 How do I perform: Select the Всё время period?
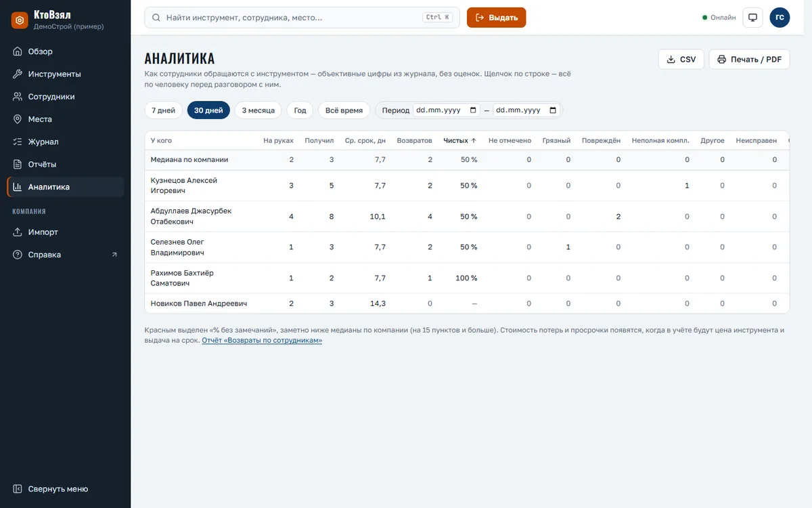[344, 110]
